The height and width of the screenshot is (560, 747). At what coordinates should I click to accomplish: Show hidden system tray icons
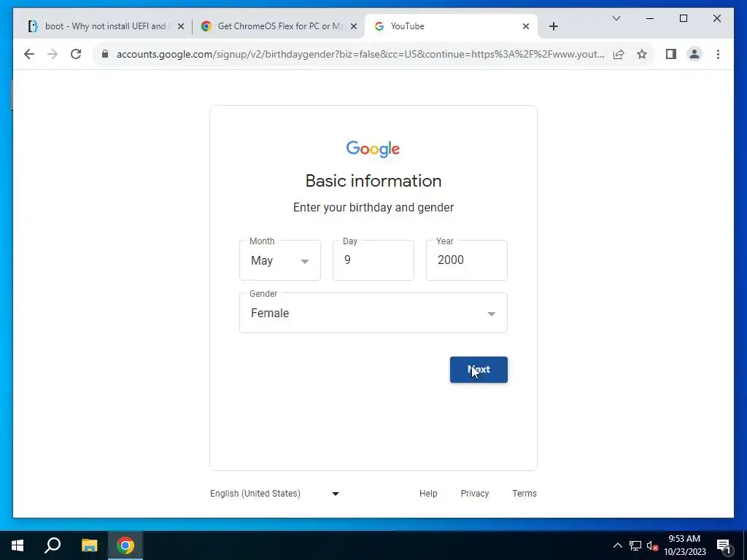pyautogui.click(x=617, y=545)
